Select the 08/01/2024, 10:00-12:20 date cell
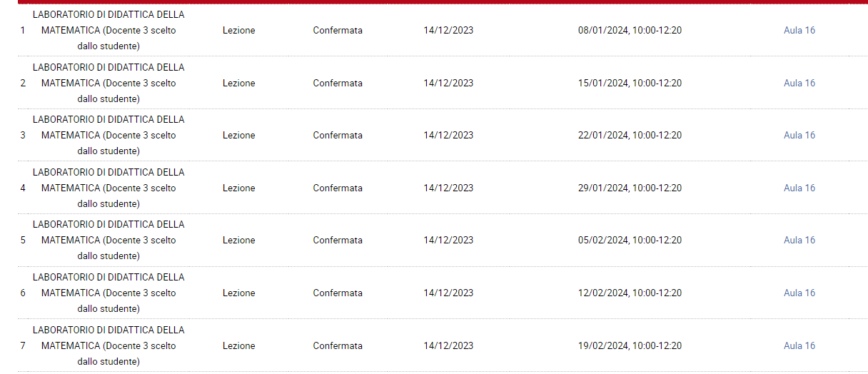868x374 pixels. (630, 31)
